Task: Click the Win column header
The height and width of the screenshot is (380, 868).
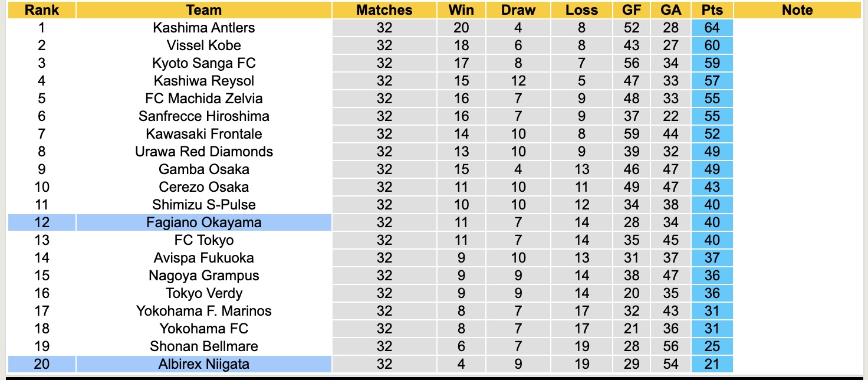Action: (x=461, y=10)
